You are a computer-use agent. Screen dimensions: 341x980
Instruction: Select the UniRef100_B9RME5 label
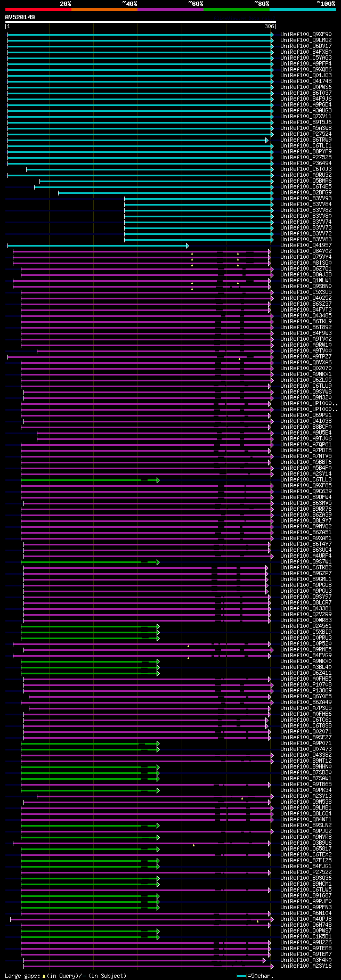click(306, 649)
